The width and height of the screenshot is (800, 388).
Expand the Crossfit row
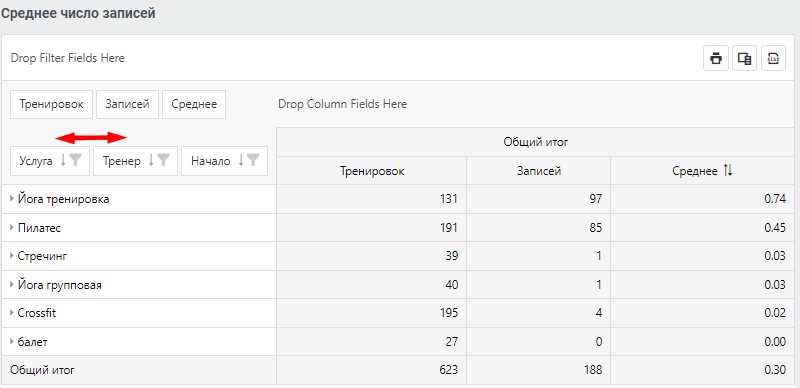tap(12, 313)
